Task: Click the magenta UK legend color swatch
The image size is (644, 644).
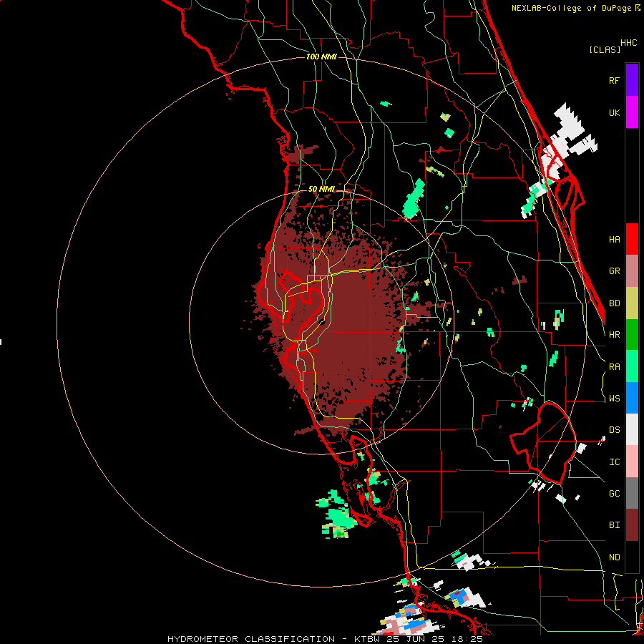Action: tap(632, 112)
